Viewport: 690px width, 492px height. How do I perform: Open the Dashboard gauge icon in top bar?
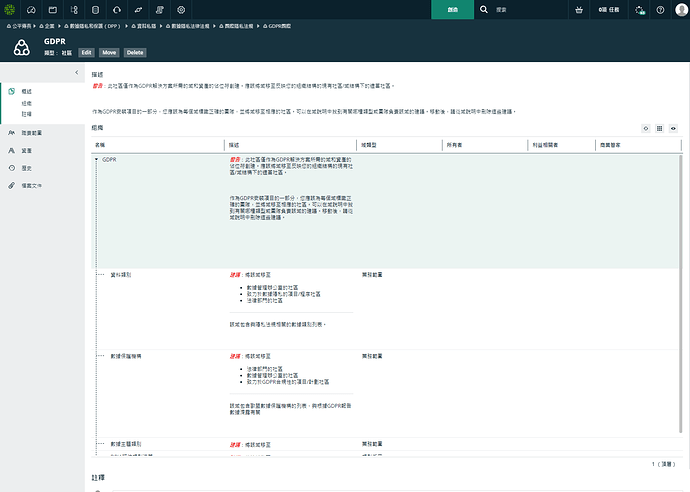click(31, 10)
